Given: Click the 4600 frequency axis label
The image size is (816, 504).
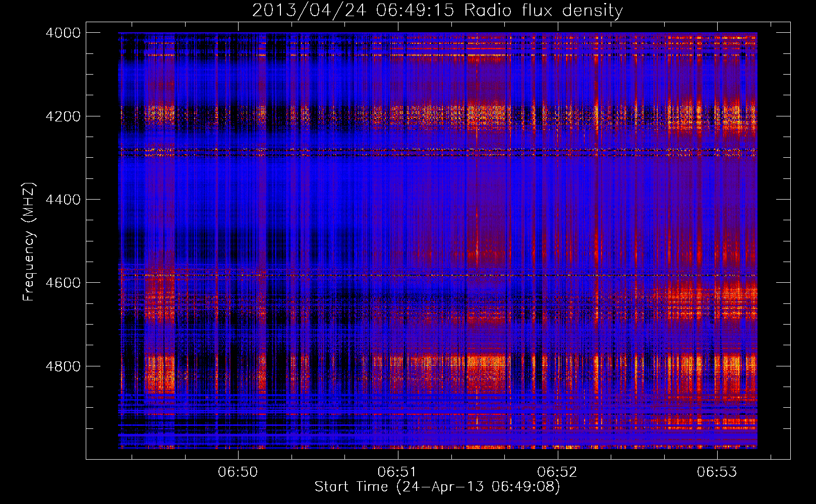Looking at the screenshot, I should coord(63,283).
